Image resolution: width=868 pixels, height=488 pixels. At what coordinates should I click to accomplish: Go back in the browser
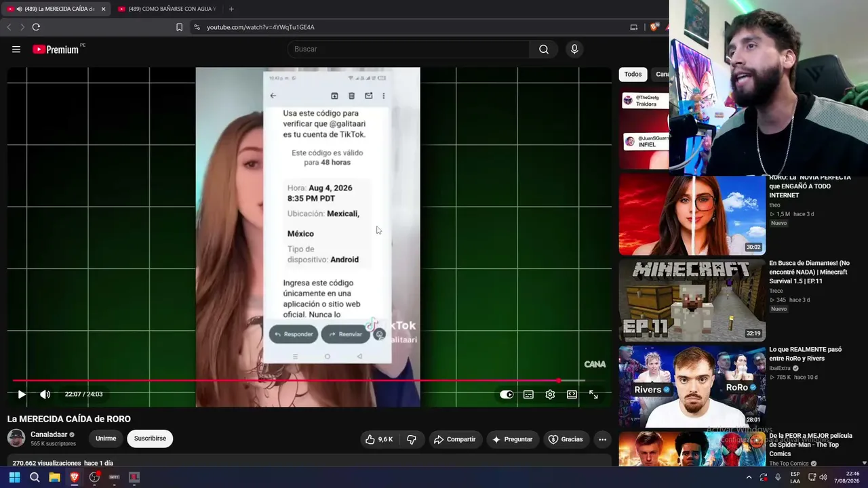coord(9,27)
